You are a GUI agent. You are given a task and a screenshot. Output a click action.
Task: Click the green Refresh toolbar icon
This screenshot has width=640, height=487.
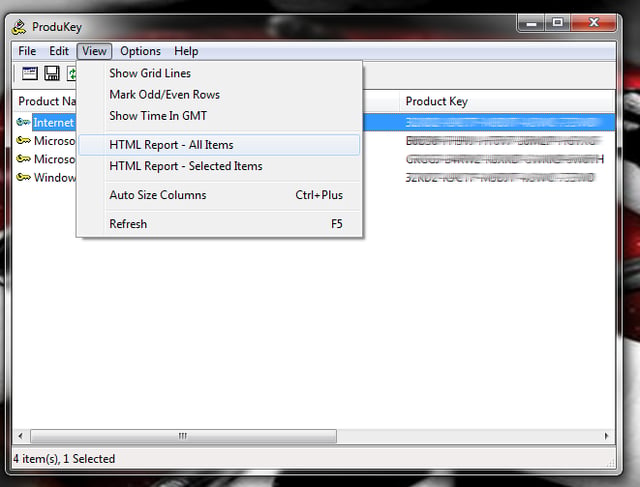pyautogui.click(x=72, y=73)
